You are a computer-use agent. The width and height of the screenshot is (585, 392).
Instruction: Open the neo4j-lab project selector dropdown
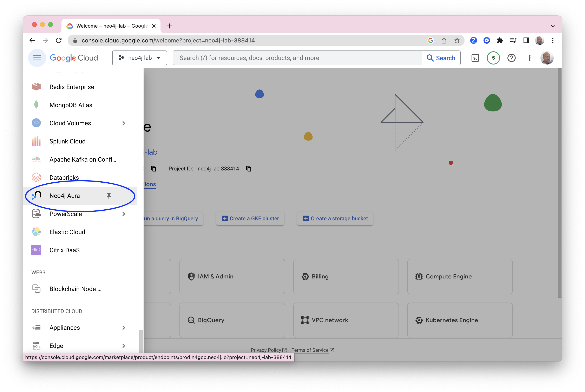coord(140,58)
